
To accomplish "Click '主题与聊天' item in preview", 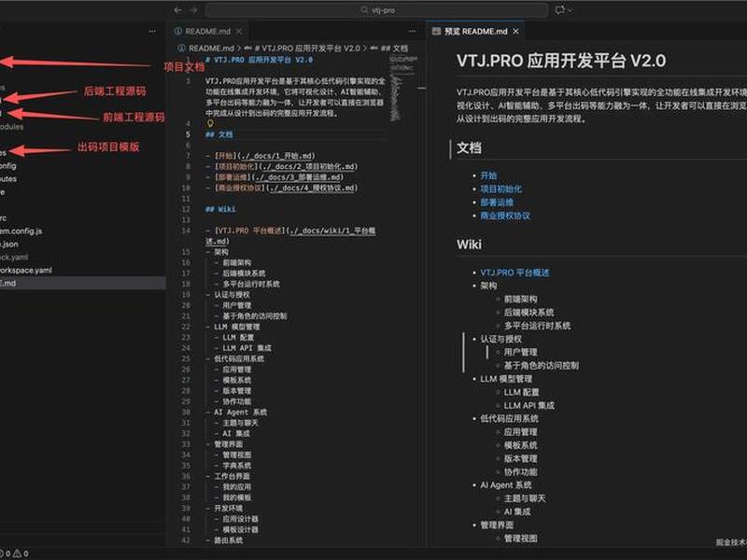I will [525, 498].
